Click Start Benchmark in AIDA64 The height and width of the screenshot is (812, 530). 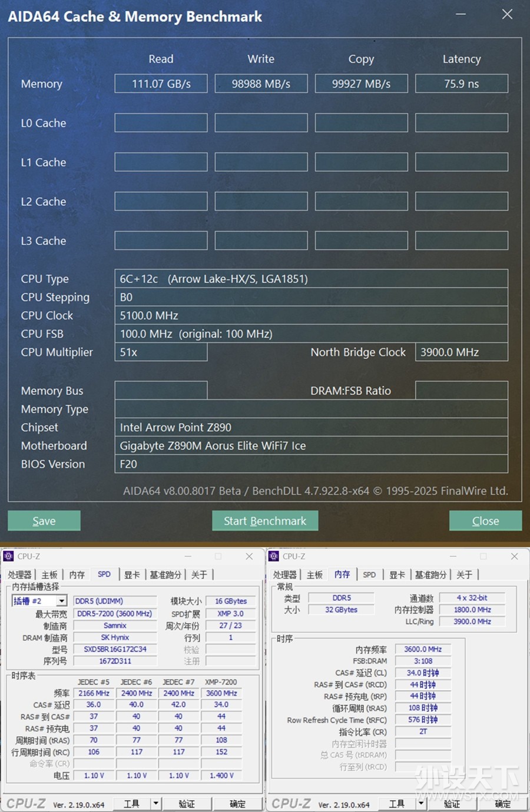(265, 521)
